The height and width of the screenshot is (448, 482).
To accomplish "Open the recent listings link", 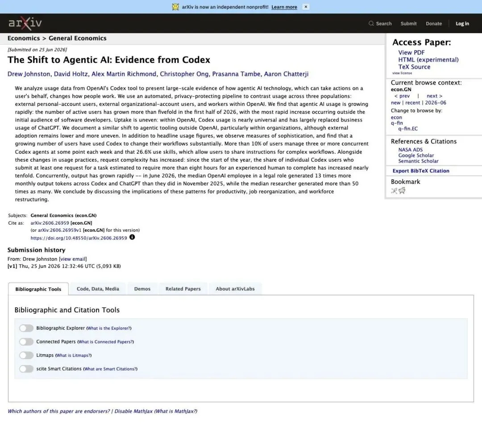I will [x=412, y=103].
